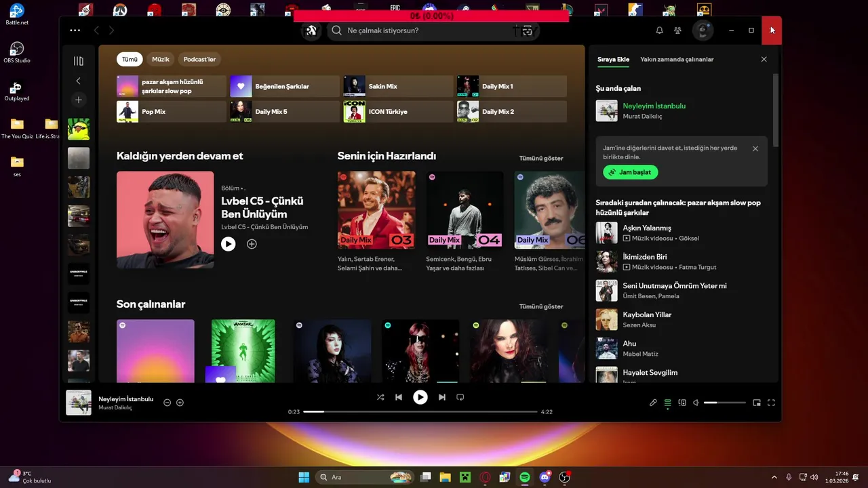Image resolution: width=868 pixels, height=488 pixels.
Task: Add Lvbel C5 episode to library
Action: pos(252,244)
